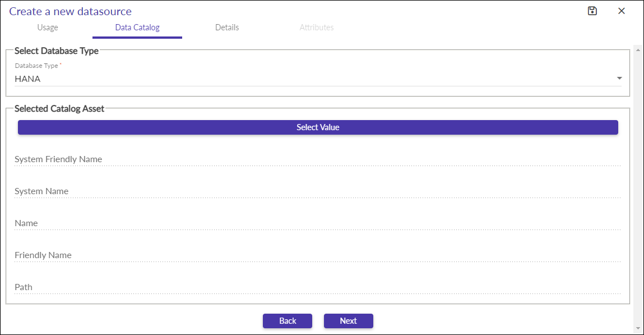Focus the Path field
This screenshot has height=335, width=644.
click(317, 287)
